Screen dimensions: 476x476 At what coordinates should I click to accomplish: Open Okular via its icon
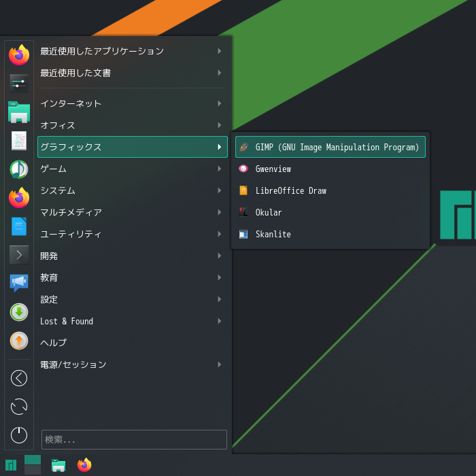coord(243,212)
